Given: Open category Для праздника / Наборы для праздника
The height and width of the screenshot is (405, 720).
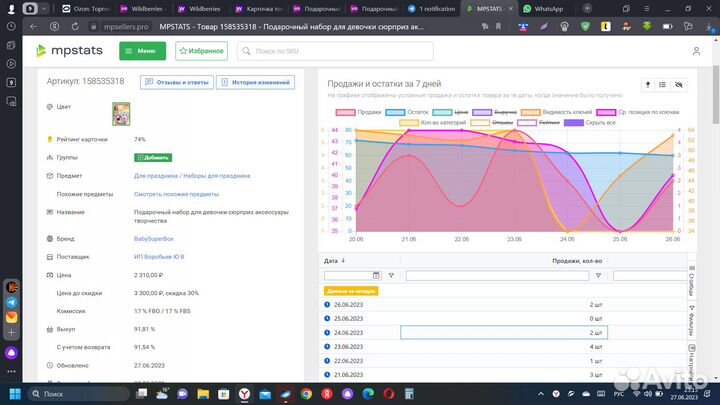Looking at the screenshot, I should 192,176.
